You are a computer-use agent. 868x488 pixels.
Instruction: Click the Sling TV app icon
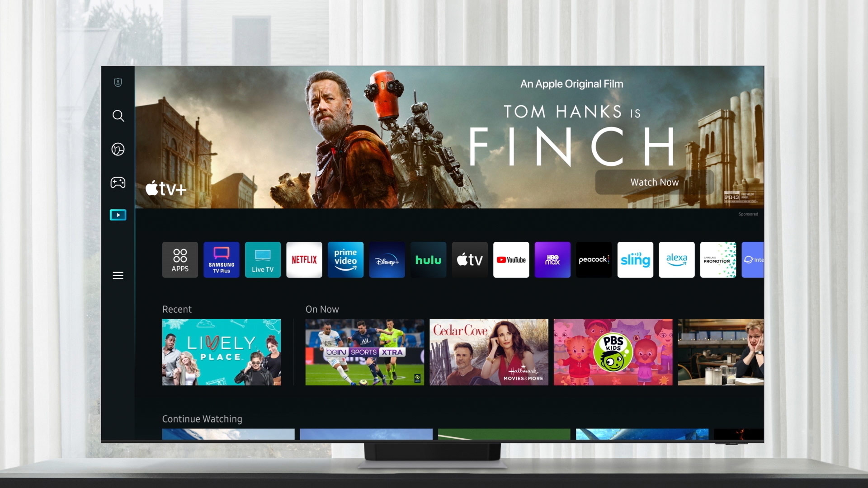click(x=634, y=259)
